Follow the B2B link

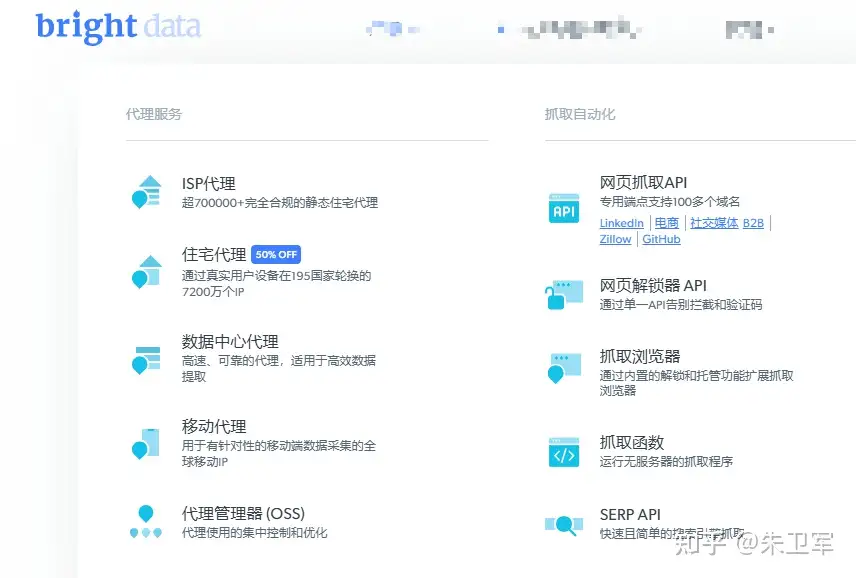point(753,223)
